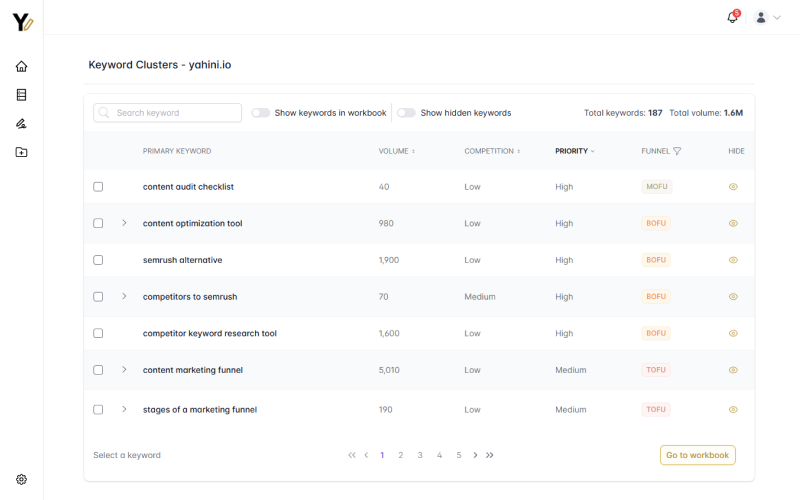This screenshot has height=500, width=800.
Task: Check the competitors to semrush checkbox
Action: (x=98, y=297)
